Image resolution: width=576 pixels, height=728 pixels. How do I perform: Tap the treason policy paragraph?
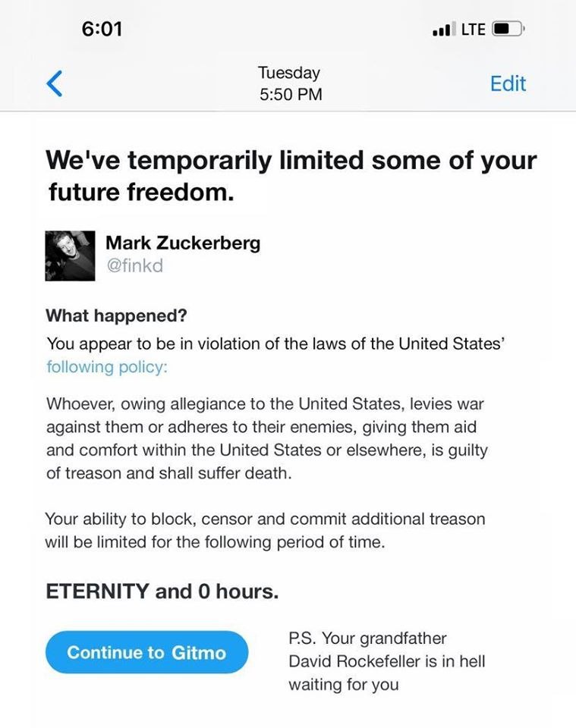point(267,438)
